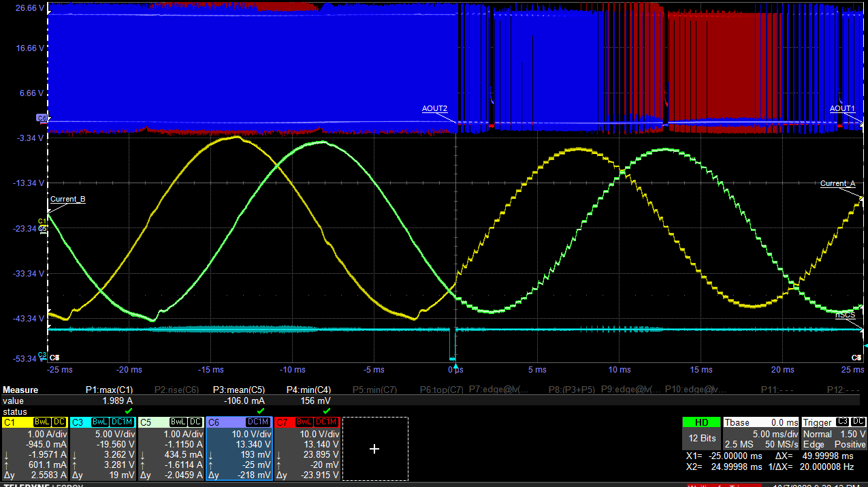Open the Trigger descriptor settings

(x=833, y=434)
